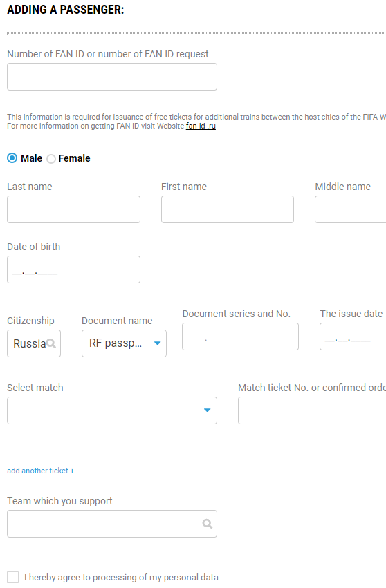The width and height of the screenshot is (386, 588).
Task: Expand the Select match dropdown
Action: 112,410
